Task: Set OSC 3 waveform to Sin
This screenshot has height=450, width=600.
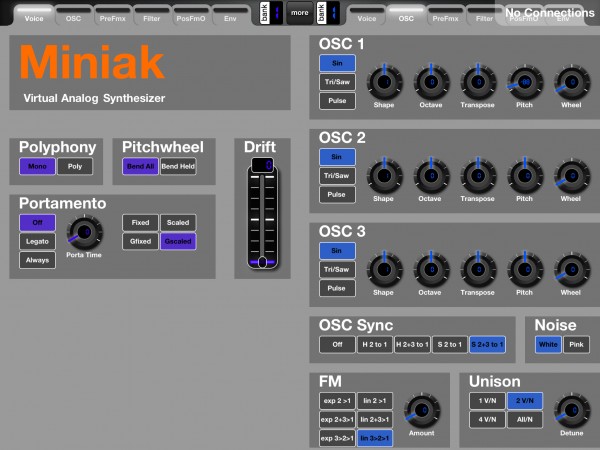Action: pos(337,251)
